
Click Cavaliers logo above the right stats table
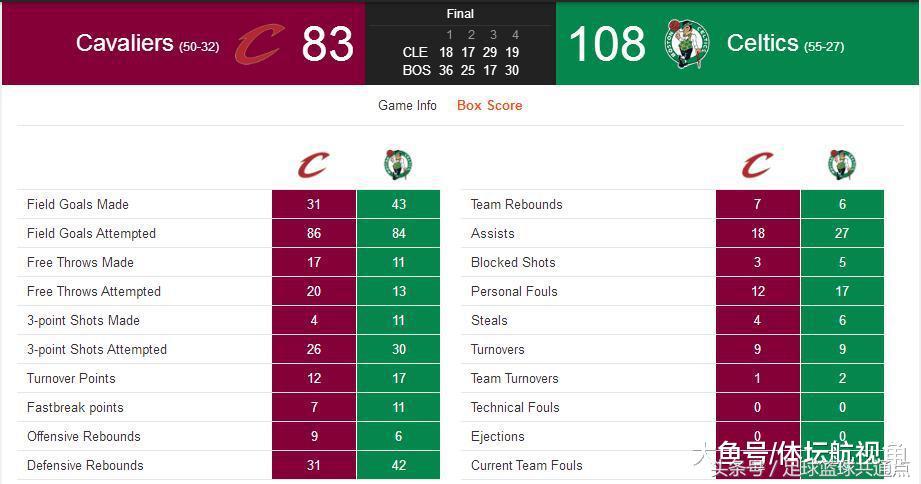[757, 165]
